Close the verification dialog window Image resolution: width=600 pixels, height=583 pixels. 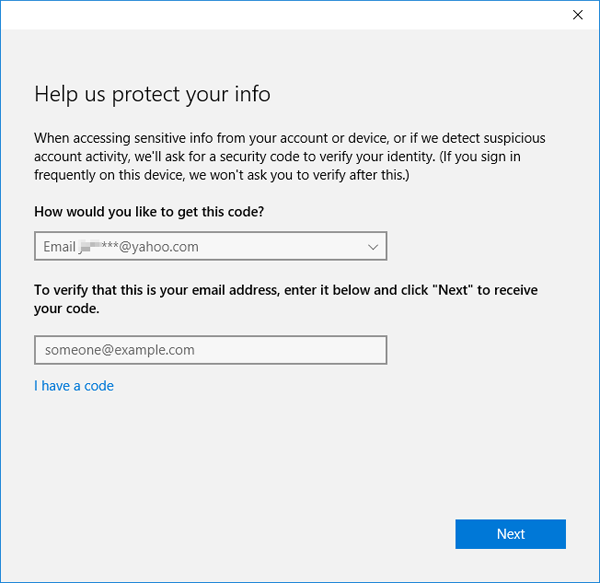tap(577, 15)
